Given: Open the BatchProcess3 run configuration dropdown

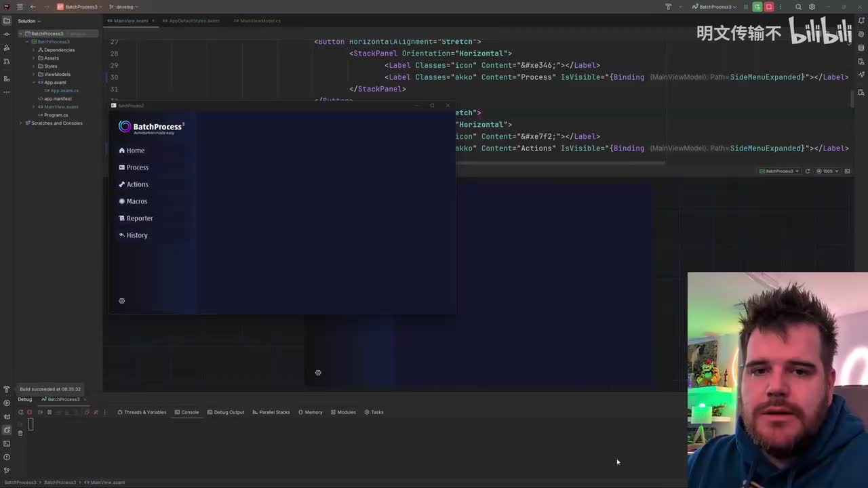Looking at the screenshot, I should (715, 7).
